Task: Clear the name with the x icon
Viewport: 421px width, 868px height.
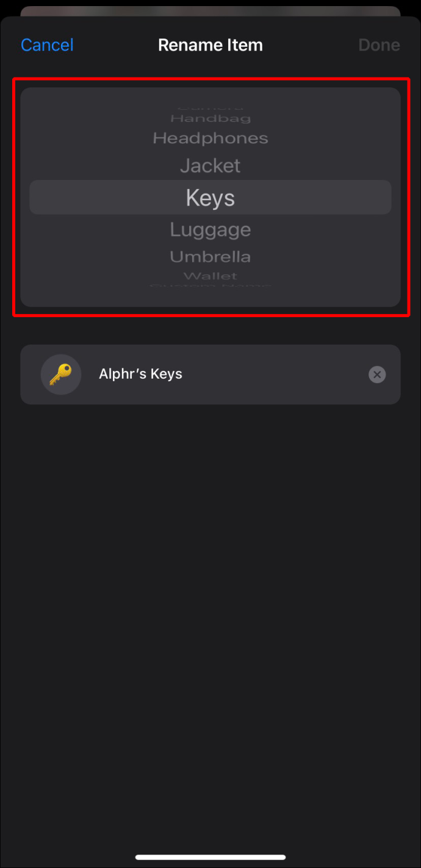Action: tap(377, 375)
